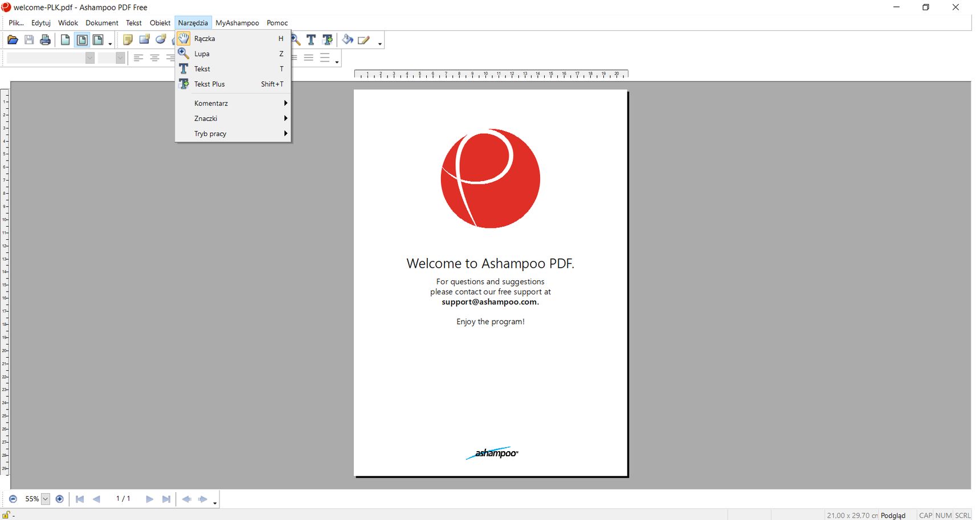Choose the Tekst entry with shortcut T

click(x=233, y=69)
